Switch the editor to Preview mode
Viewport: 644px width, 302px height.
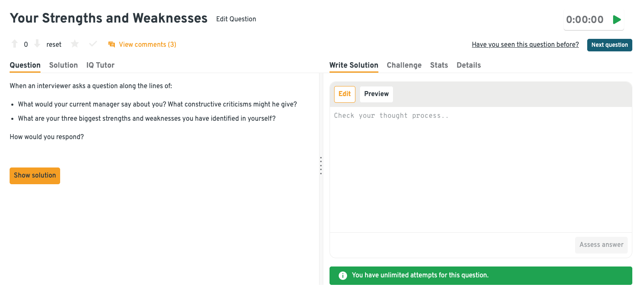pyautogui.click(x=376, y=94)
